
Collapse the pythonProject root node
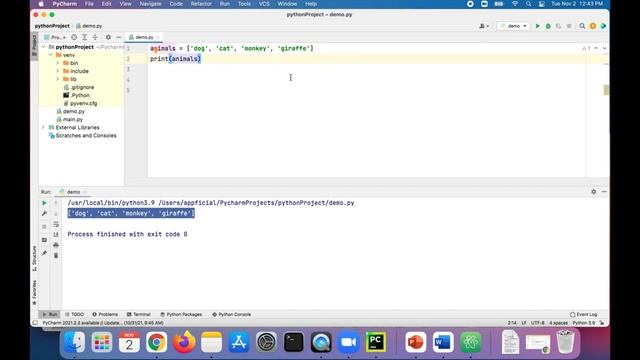(44, 47)
